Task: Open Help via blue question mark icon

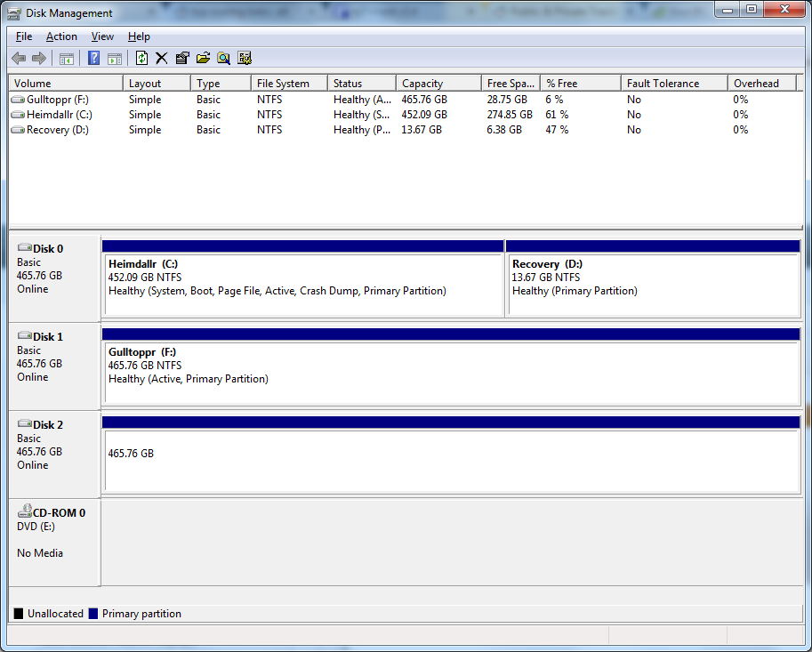Action: [x=93, y=58]
